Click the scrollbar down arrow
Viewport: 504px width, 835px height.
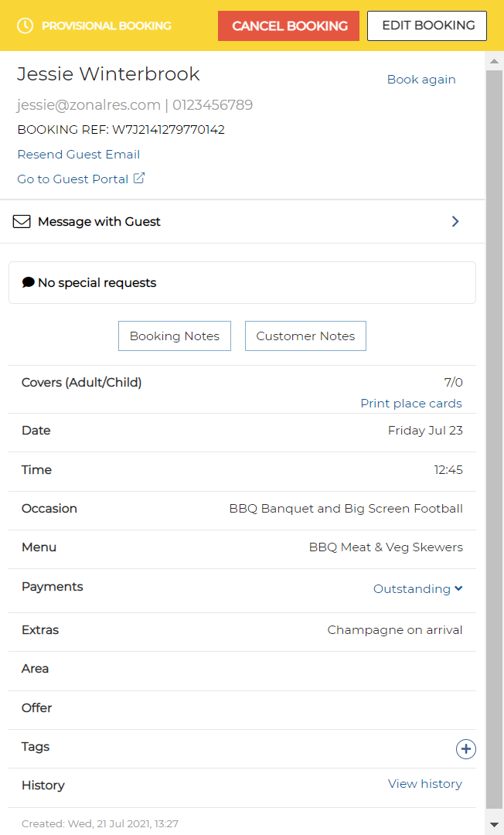(x=495, y=825)
